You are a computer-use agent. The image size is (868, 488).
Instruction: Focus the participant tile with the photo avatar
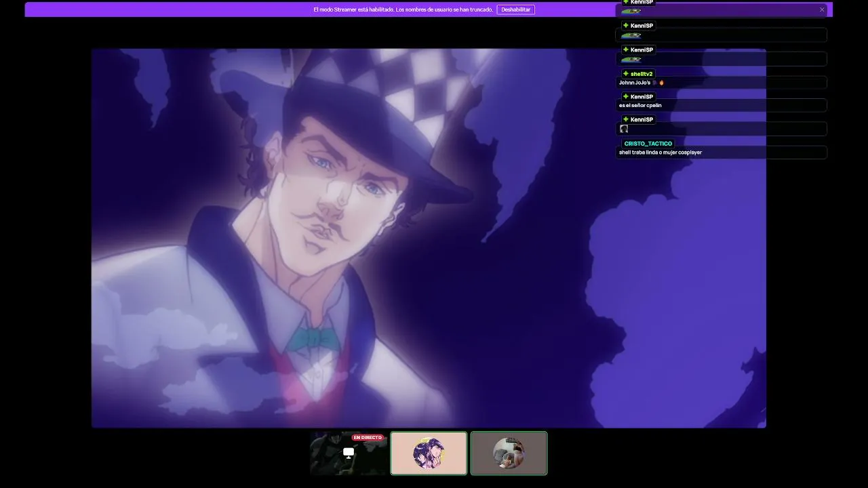pos(509,453)
